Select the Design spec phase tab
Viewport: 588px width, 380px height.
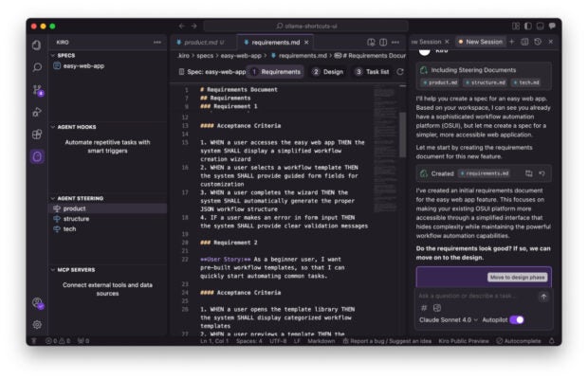(x=327, y=71)
